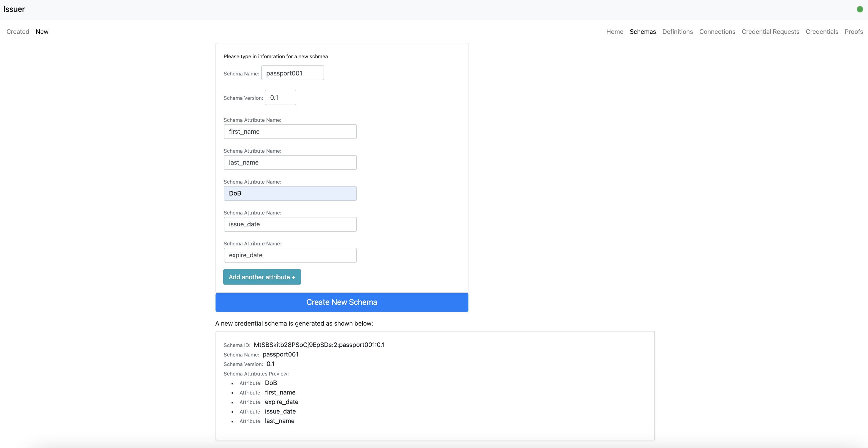Open the Schemas nav item
This screenshot has height=448, width=868.
click(x=643, y=32)
